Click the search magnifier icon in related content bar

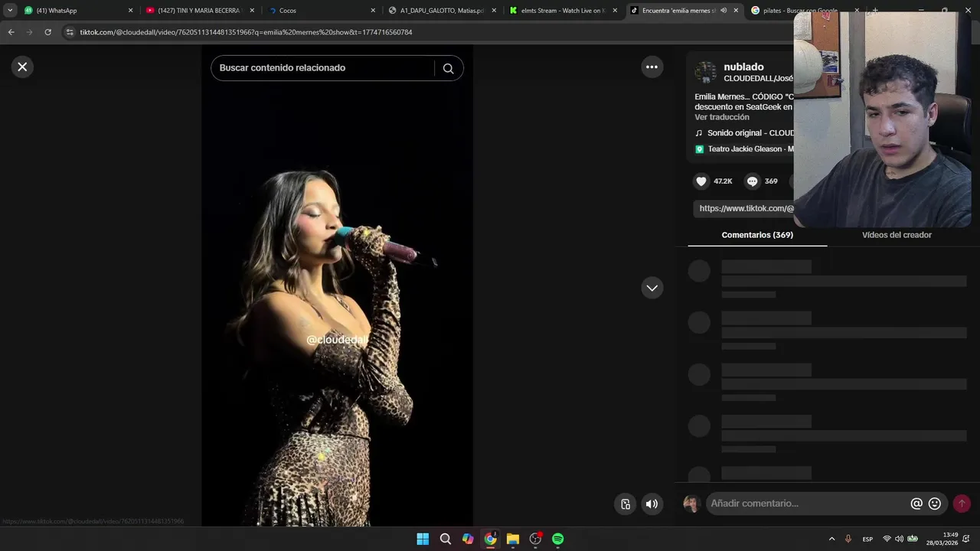[449, 68]
